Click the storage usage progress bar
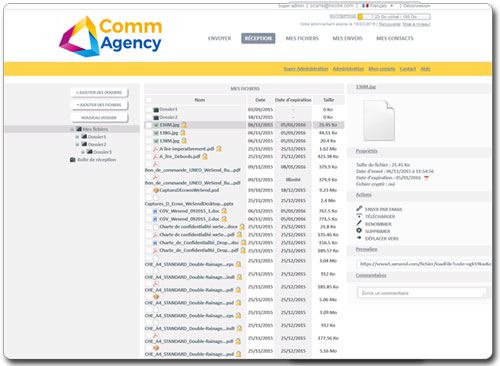The width and height of the screenshot is (500, 366). 394,16
